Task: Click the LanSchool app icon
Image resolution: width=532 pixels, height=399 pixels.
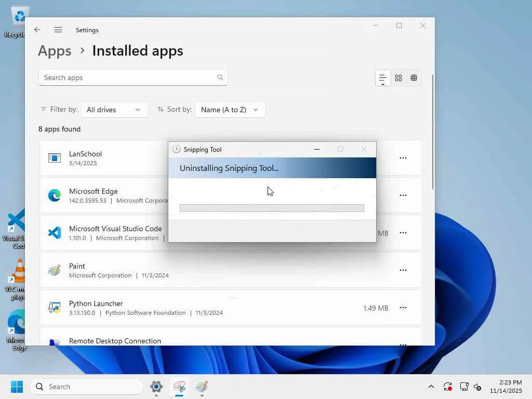Action: tap(54, 158)
